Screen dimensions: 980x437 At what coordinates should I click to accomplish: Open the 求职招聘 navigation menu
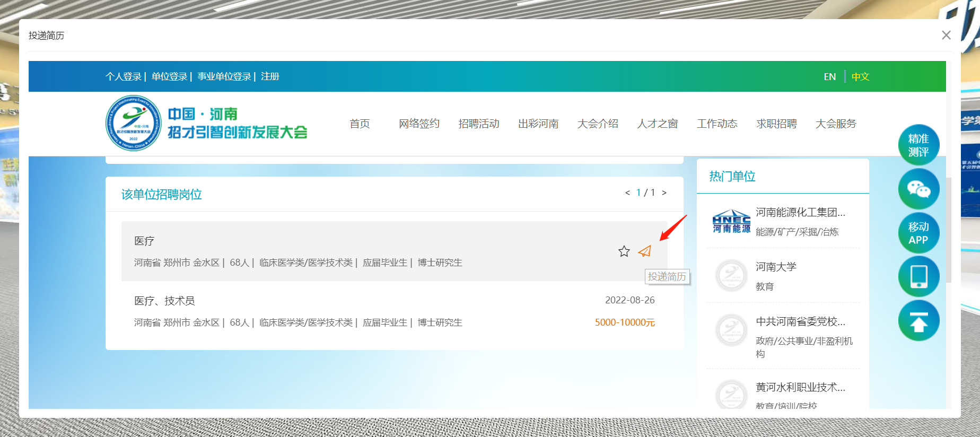[776, 124]
